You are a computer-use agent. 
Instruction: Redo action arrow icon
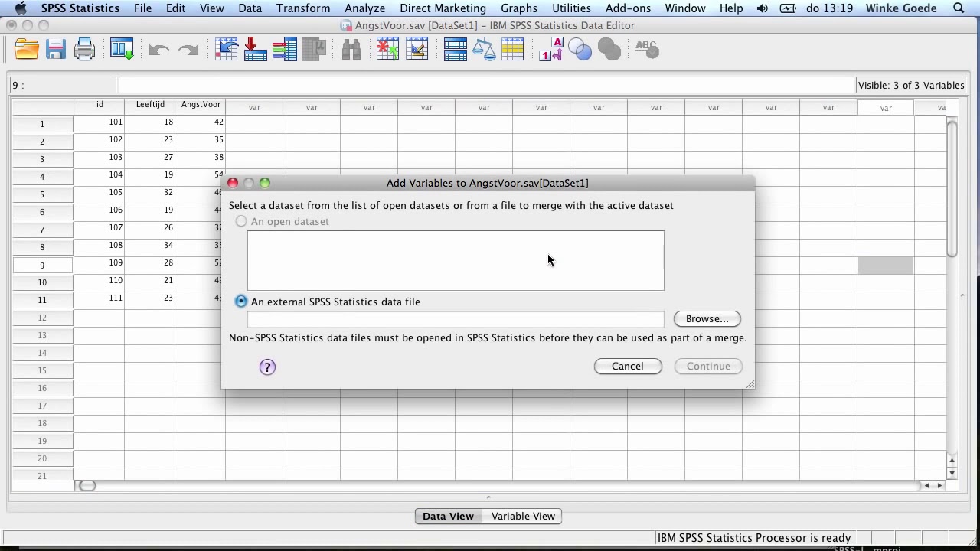188,50
